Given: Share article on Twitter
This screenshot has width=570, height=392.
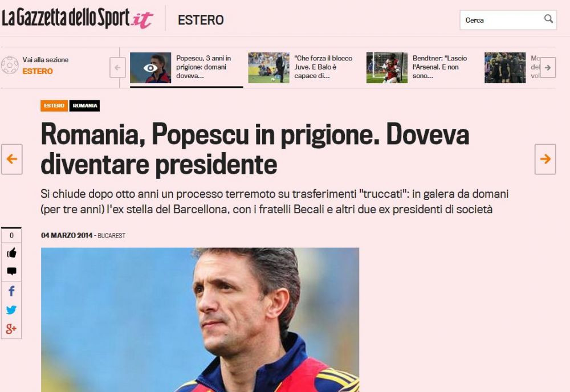Looking at the screenshot, I should pos(11,310).
